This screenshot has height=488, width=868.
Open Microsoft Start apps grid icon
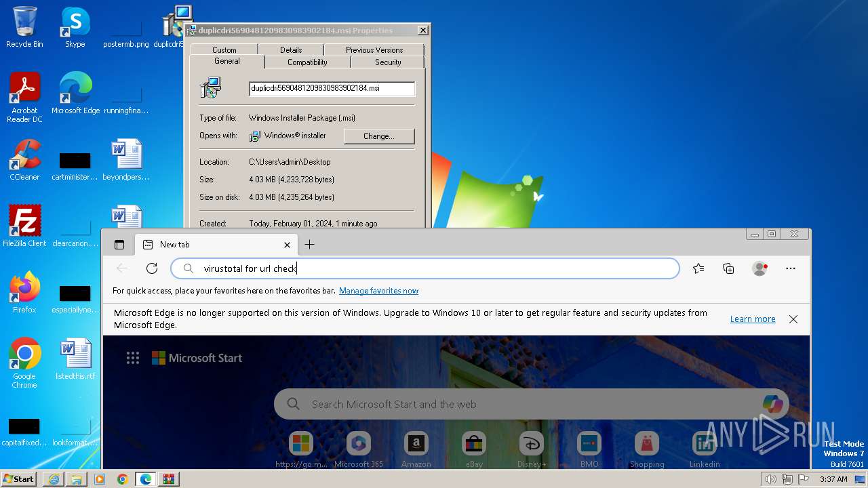(x=133, y=358)
